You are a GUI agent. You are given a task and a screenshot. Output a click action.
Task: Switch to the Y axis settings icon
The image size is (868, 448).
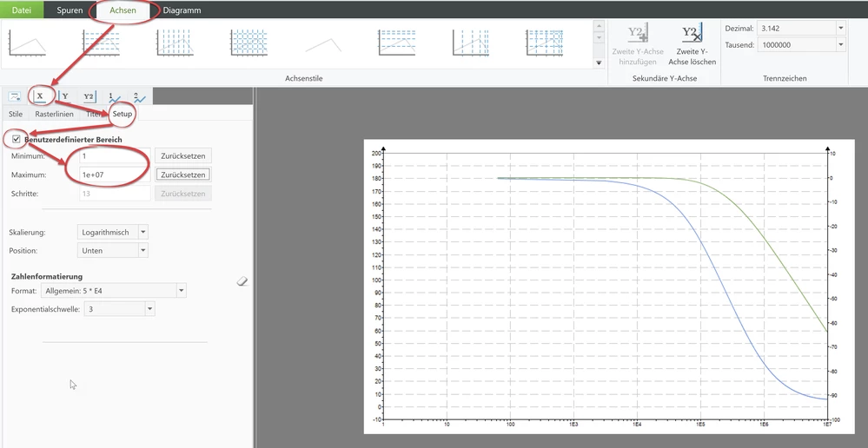[x=64, y=96]
